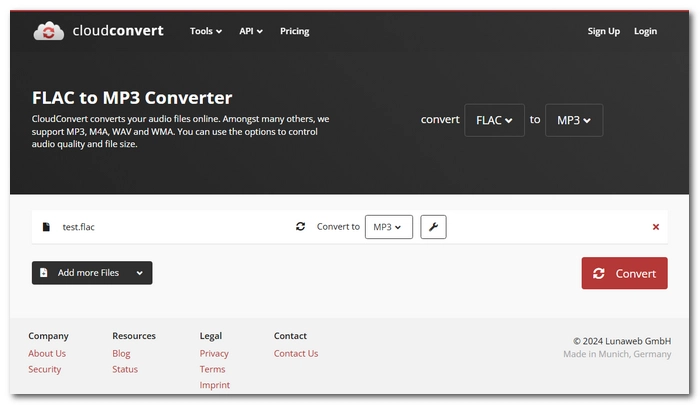Open the Status link under Resources
The image size is (700, 405).
(125, 369)
